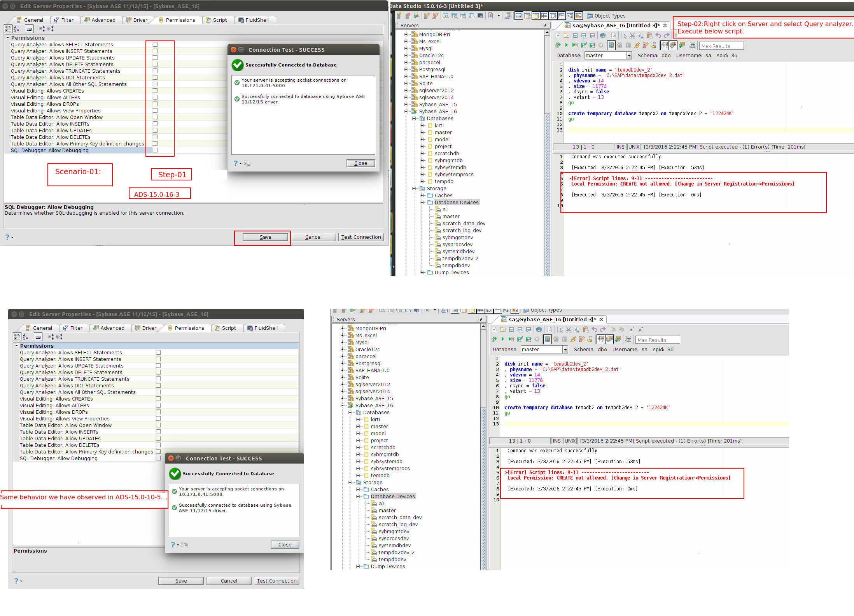Select tempdb2dev_2 device in upper server tree
Image resolution: width=854 pixels, height=616 pixels.
[460, 258]
